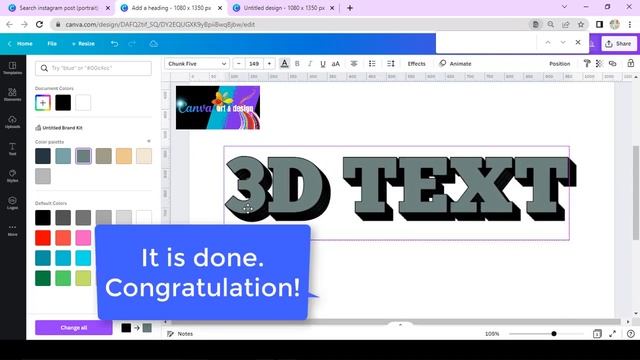Adjust the zoom slider handle
Screen dimensions: 640x360
(554, 334)
